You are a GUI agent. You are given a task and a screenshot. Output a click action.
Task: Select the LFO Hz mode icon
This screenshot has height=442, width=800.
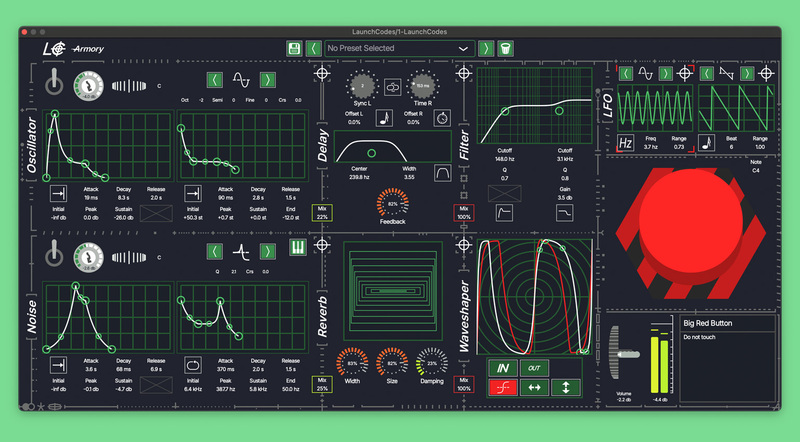(626, 143)
